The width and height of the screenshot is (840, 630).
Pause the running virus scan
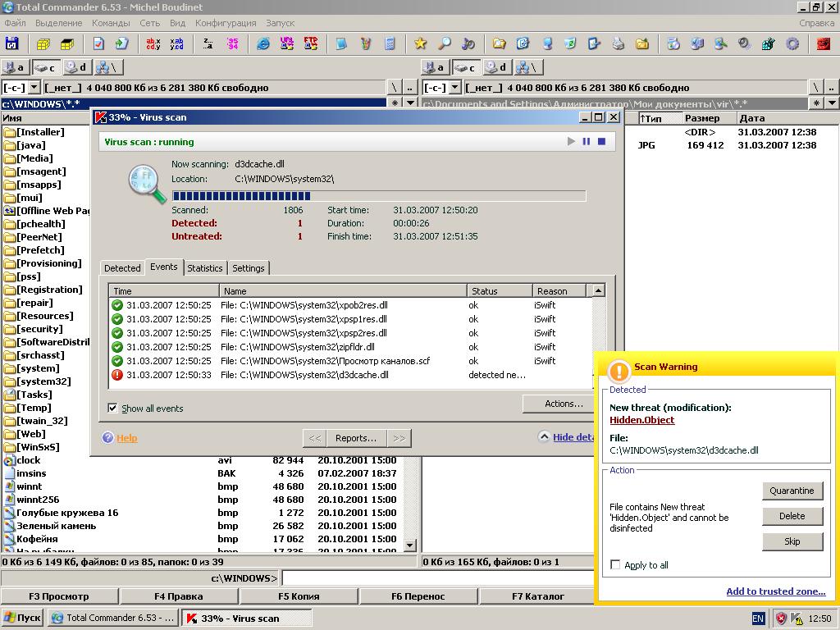click(587, 141)
